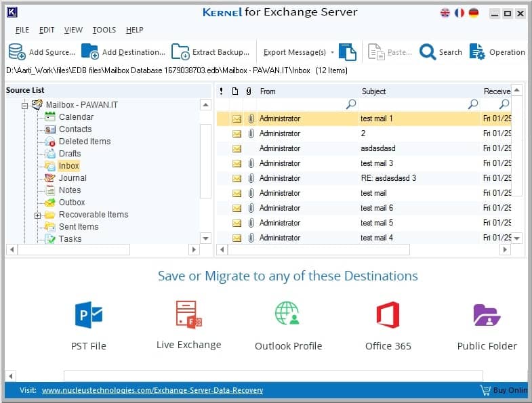This screenshot has width=532, height=403.
Task: Switch language to French flag
Action: 459,13
